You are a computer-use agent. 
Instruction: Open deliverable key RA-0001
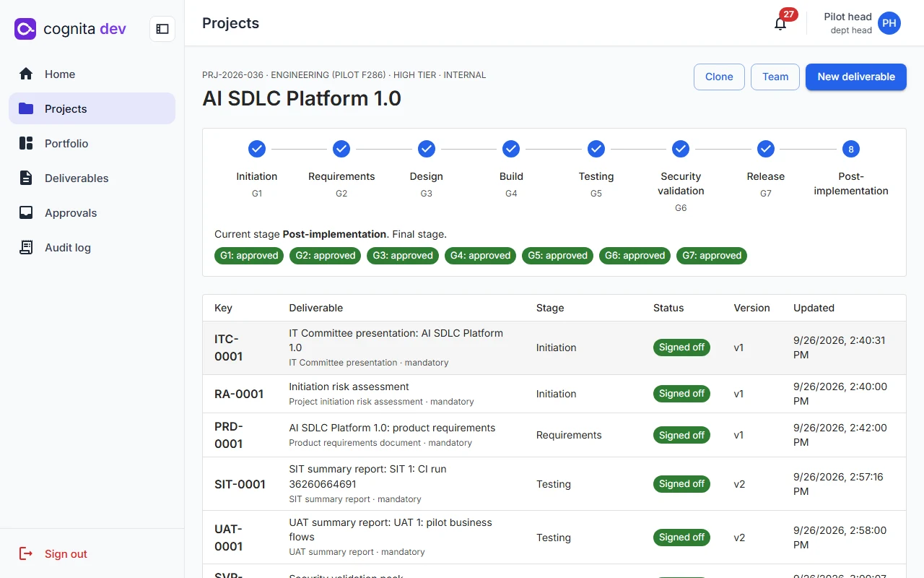239,394
